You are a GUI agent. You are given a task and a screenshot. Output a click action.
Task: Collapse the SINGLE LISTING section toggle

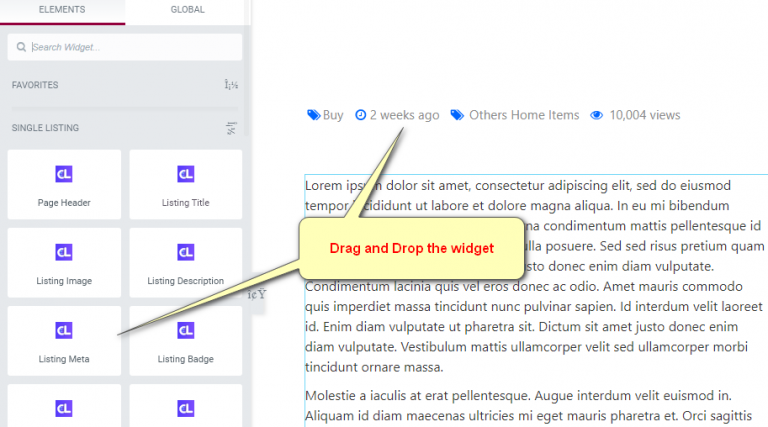tap(231, 128)
